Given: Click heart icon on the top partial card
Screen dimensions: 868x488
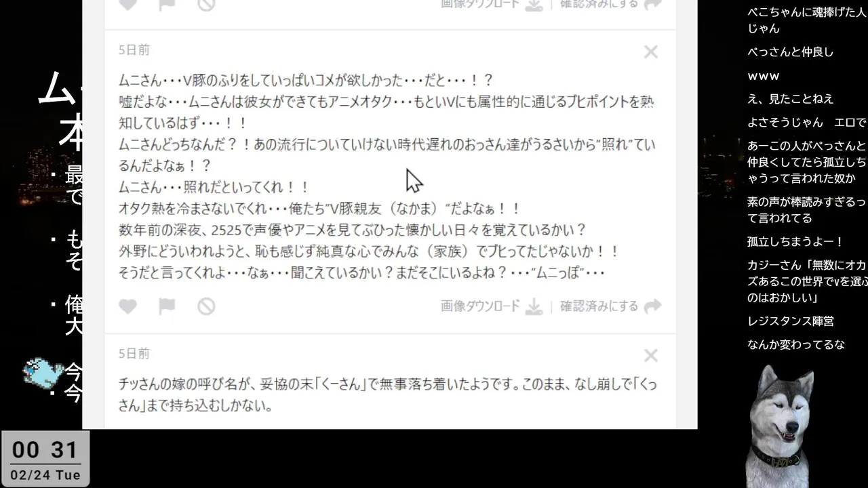Looking at the screenshot, I should (127, 4).
